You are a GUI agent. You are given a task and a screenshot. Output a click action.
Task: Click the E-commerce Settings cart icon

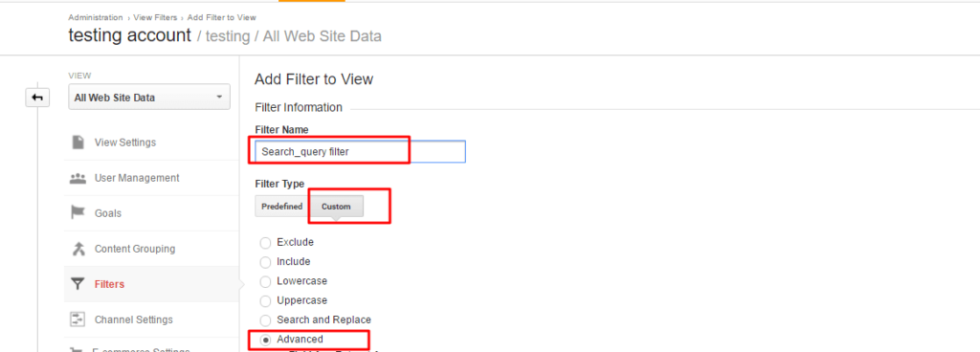(x=78, y=349)
